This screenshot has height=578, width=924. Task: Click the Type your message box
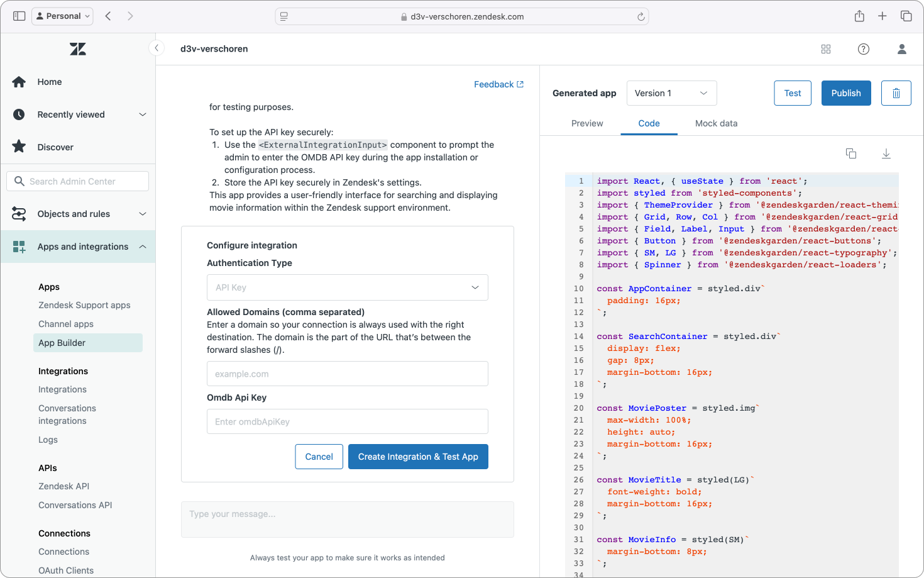(348, 520)
